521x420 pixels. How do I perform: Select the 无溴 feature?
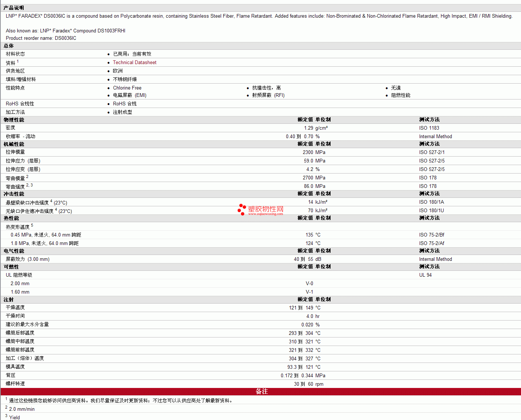point(396,88)
